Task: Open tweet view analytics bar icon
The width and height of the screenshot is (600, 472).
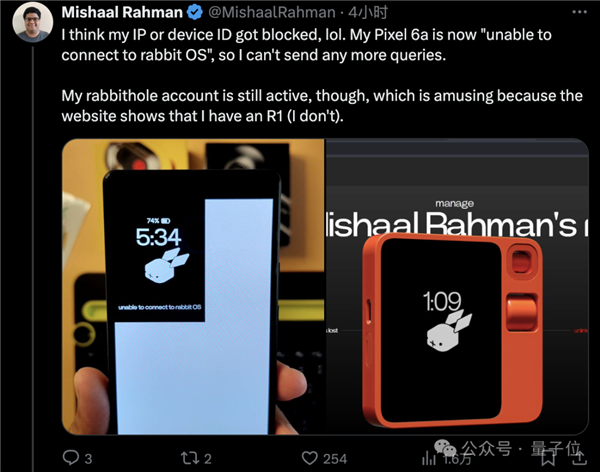Action: pos(429,458)
